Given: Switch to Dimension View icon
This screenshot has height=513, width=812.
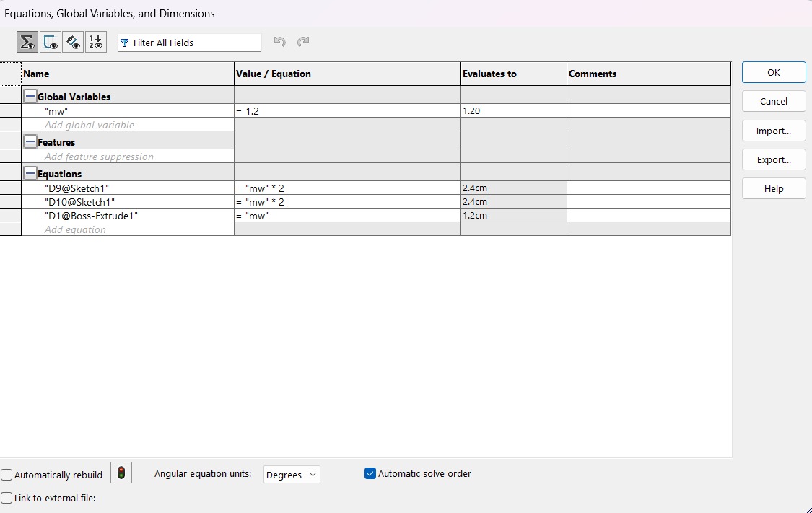Looking at the screenshot, I should [73, 42].
